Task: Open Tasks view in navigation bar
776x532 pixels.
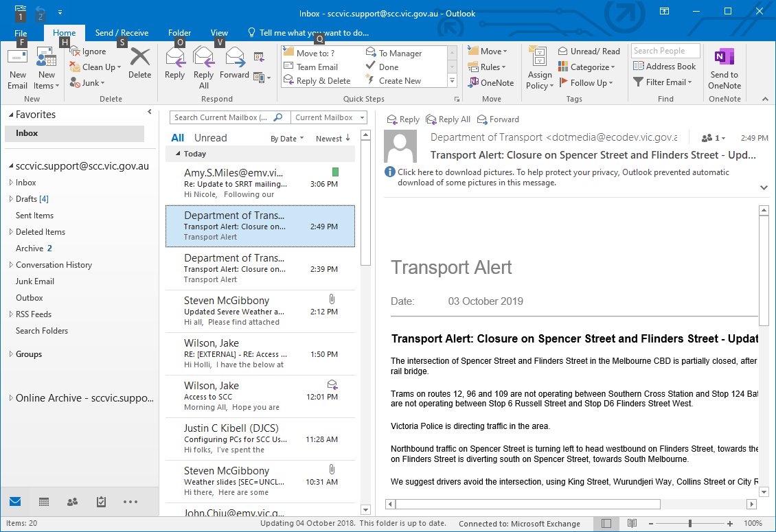Action: pyautogui.click(x=101, y=502)
